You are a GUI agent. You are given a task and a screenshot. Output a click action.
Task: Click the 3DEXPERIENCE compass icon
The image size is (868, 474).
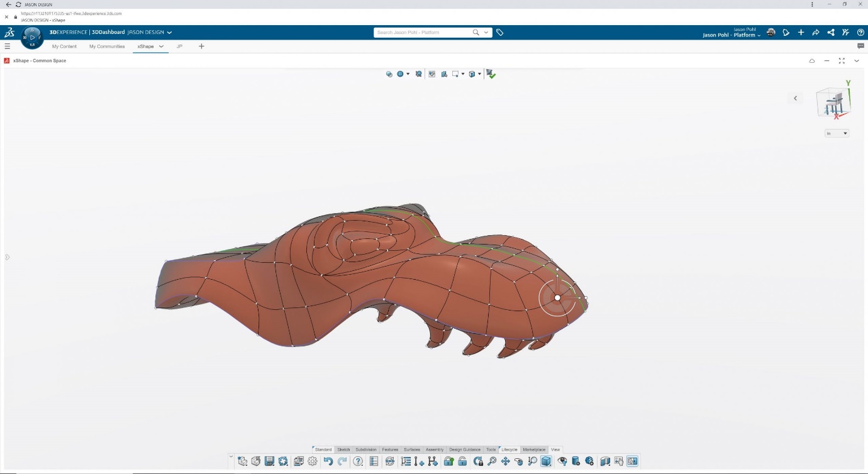point(32,38)
